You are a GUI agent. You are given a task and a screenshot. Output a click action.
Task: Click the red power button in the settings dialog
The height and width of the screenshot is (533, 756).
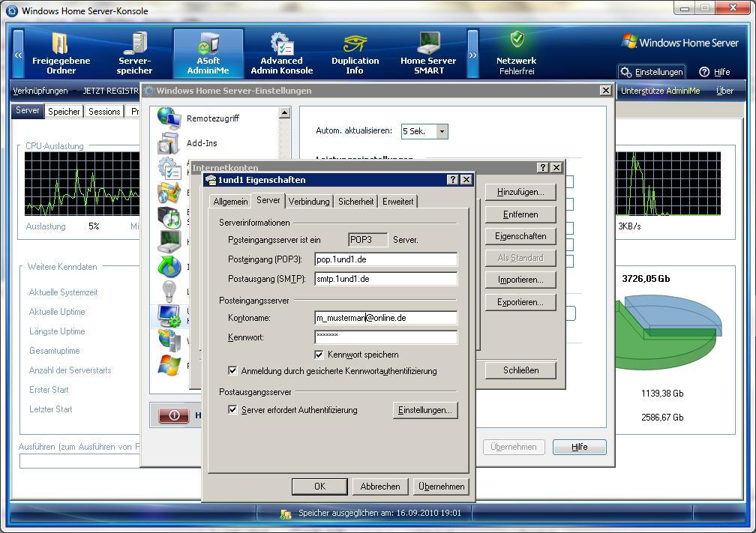pos(174,415)
